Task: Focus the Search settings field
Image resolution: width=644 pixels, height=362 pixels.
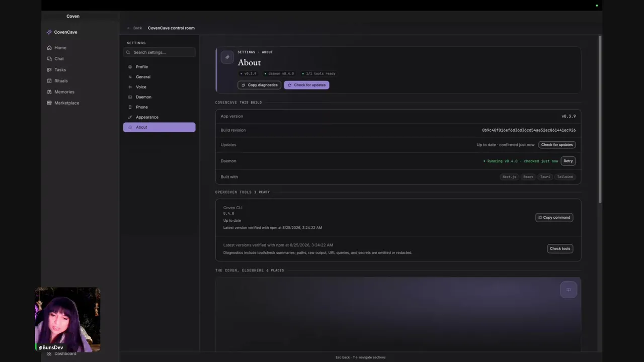Action: (159, 52)
